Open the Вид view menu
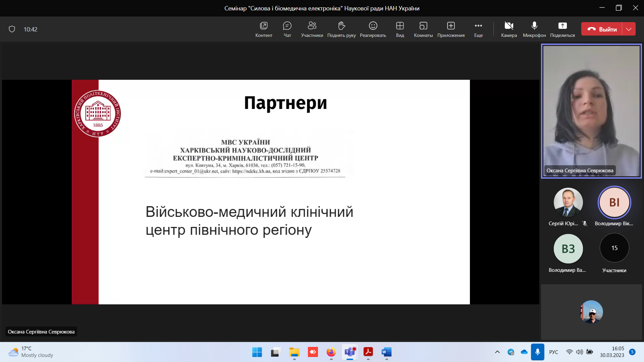Image resolution: width=644 pixels, height=362 pixels. [400, 29]
